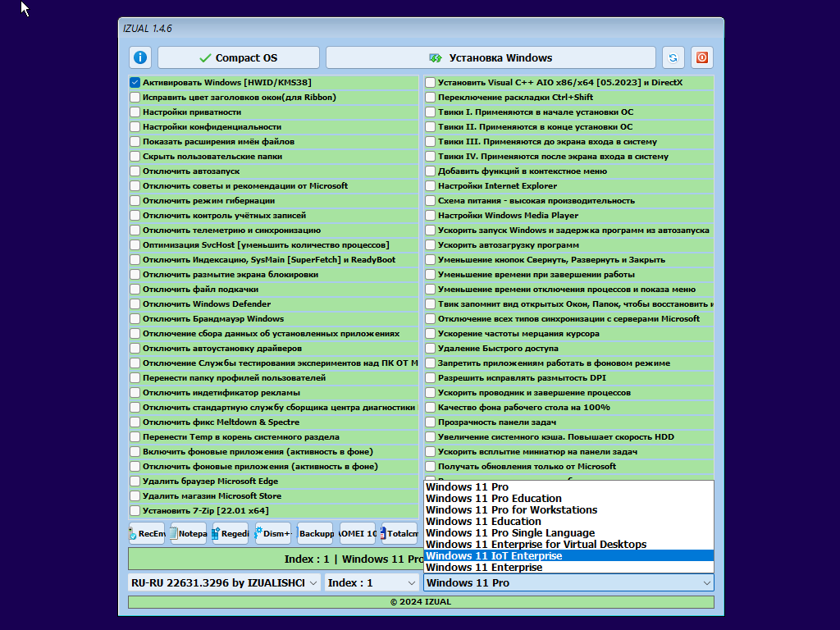Image resolution: width=840 pixels, height=630 pixels.
Task: Click the blue refresh arrows icon
Action: coord(673,57)
